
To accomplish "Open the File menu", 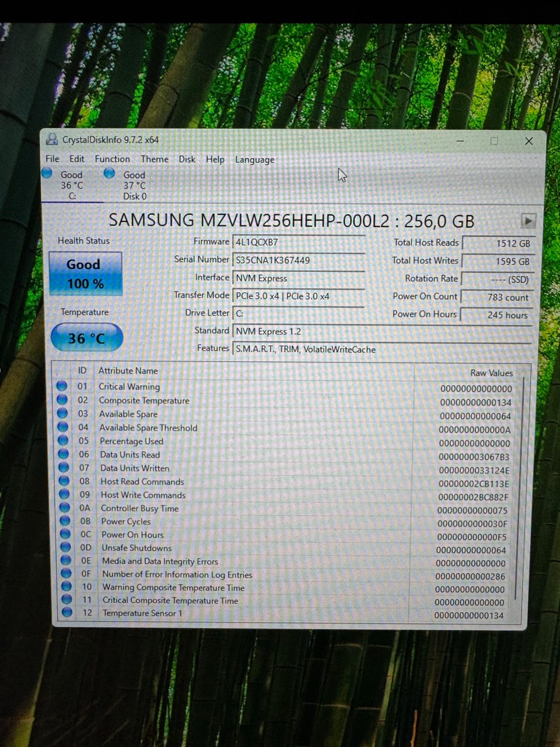I will (x=52, y=159).
